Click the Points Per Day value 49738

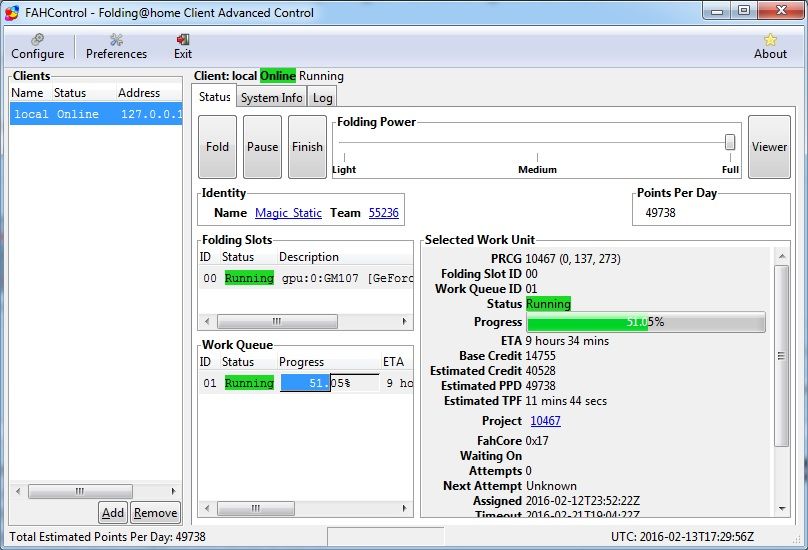[660, 213]
